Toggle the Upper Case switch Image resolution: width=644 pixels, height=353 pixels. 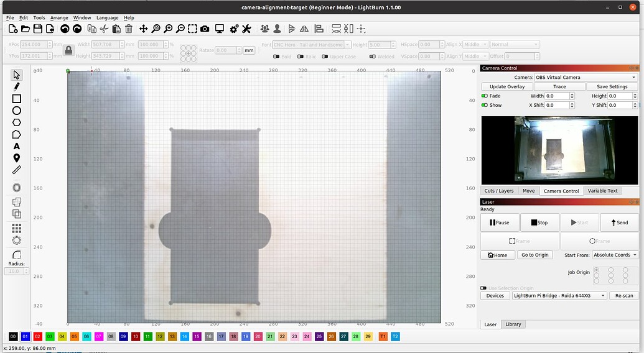click(325, 57)
